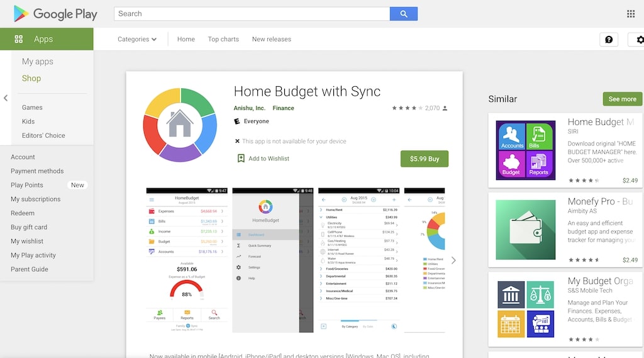Open the Finance category link
Screen dimensions: 644x358
click(283, 108)
